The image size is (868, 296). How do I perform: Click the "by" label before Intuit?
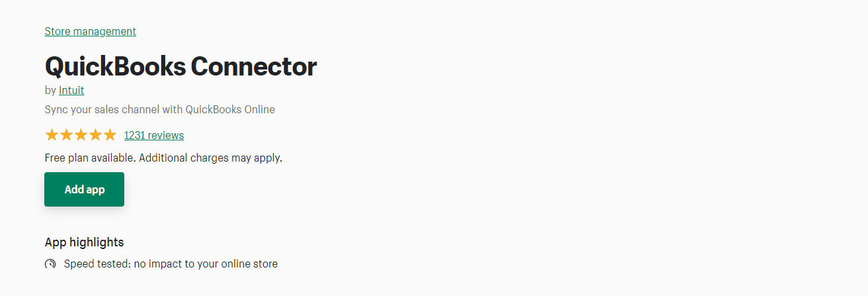click(50, 90)
